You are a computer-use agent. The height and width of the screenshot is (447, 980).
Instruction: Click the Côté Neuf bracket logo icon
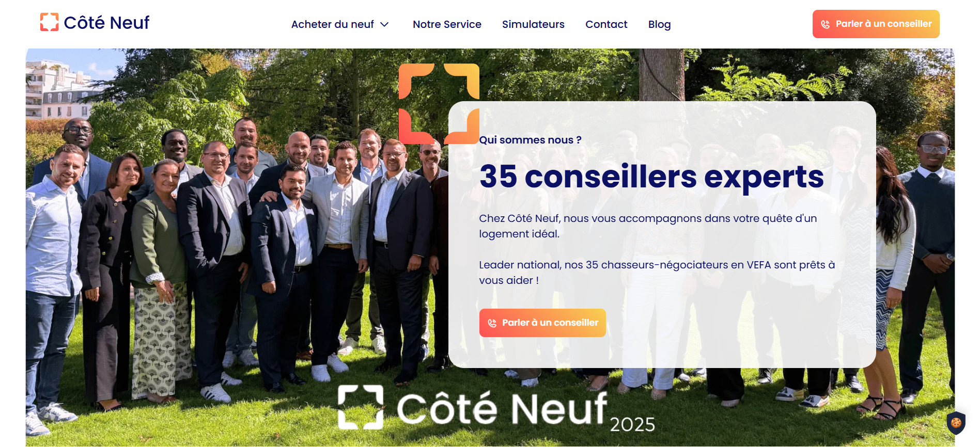click(x=50, y=22)
